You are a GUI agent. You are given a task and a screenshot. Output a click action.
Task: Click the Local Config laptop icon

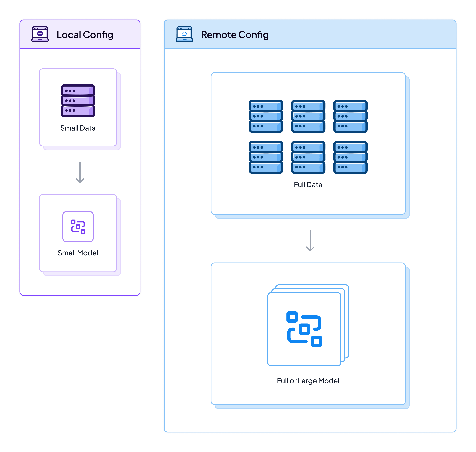pyautogui.click(x=40, y=34)
